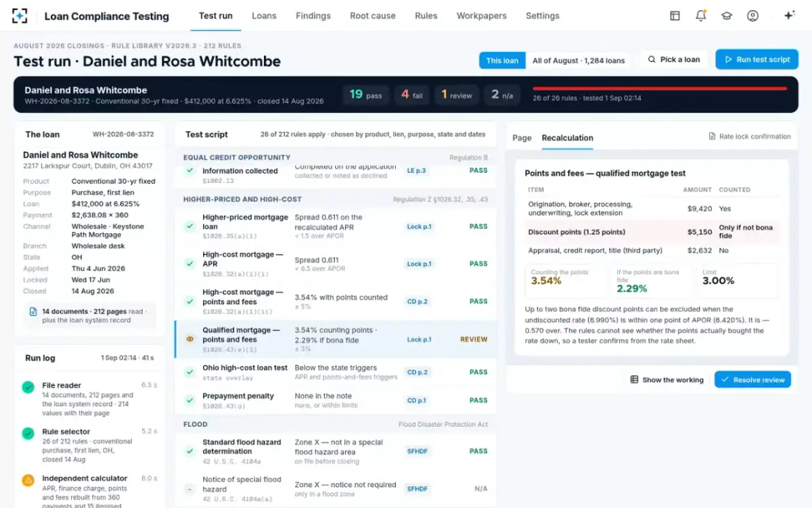Click the N/A status on Notice of special flood hazard
The height and width of the screenshot is (508, 812).
pos(480,488)
